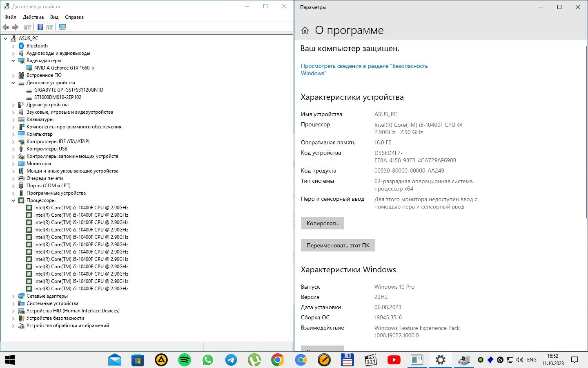Collapse the Процессоры category
Image resolution: width=588 pixels, height=368 pixels.
[x=13, y=200]
